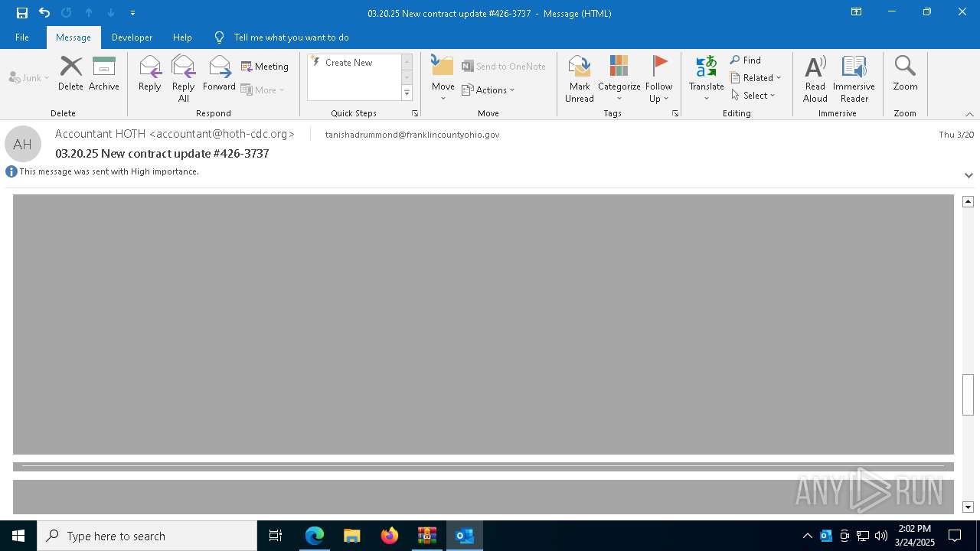The image size is (980, 551).
Task: Save the message with the floppy icon
Action: click(x=21, y=13)
